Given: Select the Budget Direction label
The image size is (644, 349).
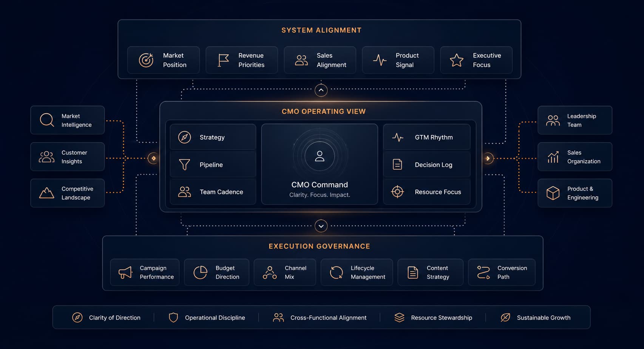Looking at the screenshot, I should [x=227, y=272].
